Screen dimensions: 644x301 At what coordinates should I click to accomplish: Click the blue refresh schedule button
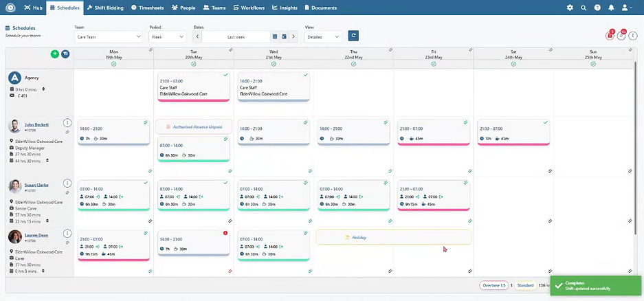tap(353, 36)
